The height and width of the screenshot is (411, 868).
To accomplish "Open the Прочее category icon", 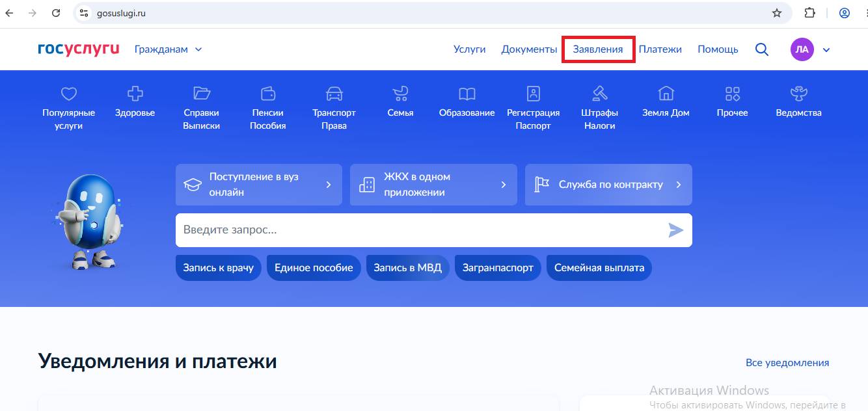I will [x=733, y=94].
